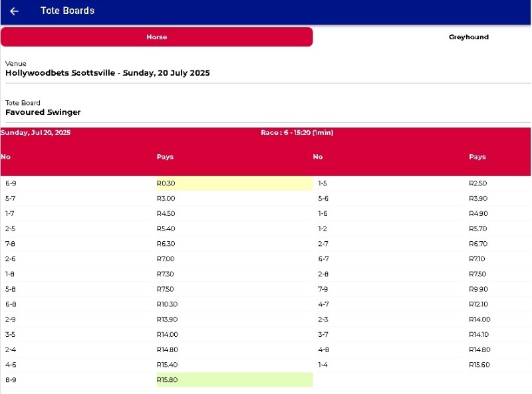This screenshot has width=532, height=394.
Task: Switch to the Greyhound tab
Action: (468, 37)
